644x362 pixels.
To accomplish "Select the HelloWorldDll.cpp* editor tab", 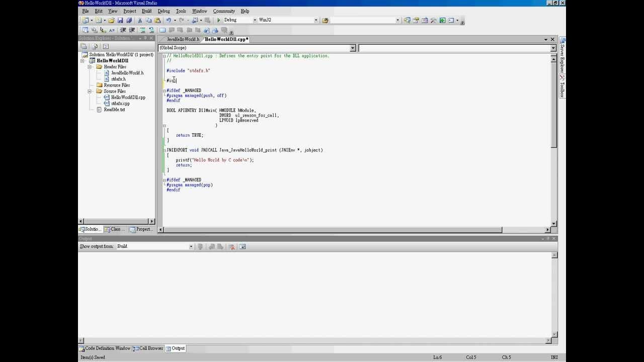I will [226, 39].
